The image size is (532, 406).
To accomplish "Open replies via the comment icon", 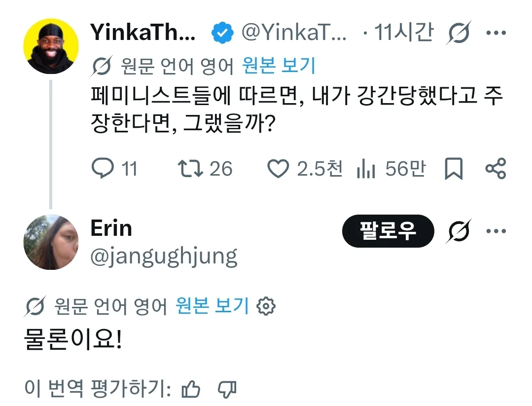I will (x=103, y=168).
